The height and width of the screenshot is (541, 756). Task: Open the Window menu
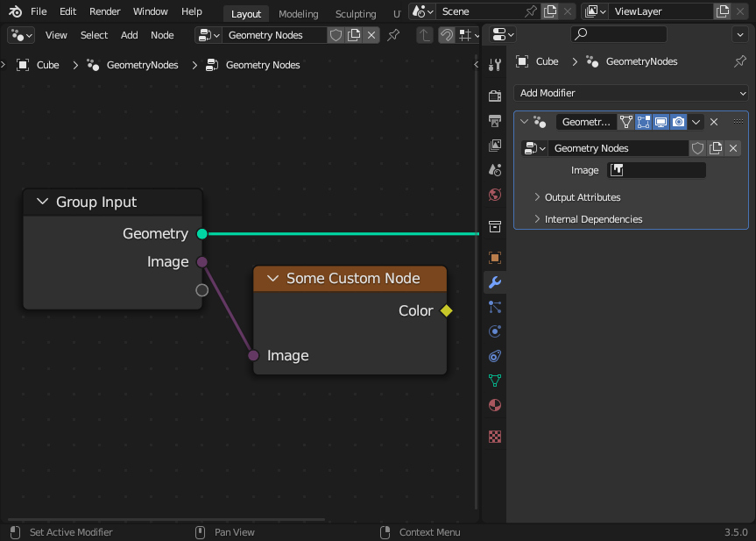[x=151, y=11]
